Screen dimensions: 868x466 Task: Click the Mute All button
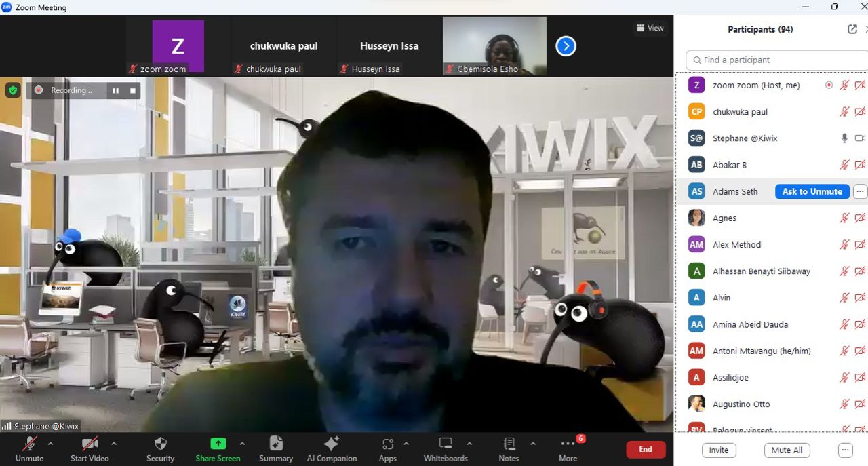787,450
